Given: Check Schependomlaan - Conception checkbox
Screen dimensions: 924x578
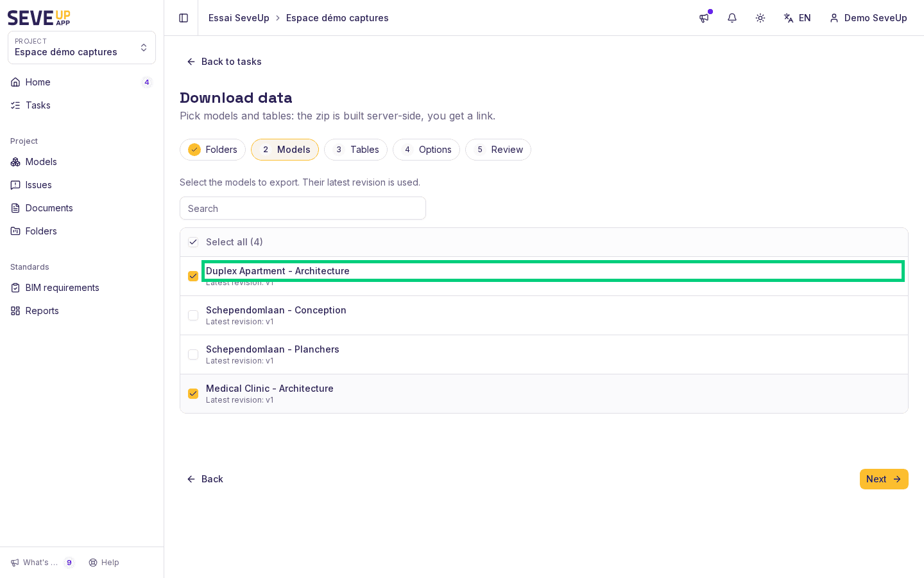Looking at the screenshot, I should [x=193, y=315].
